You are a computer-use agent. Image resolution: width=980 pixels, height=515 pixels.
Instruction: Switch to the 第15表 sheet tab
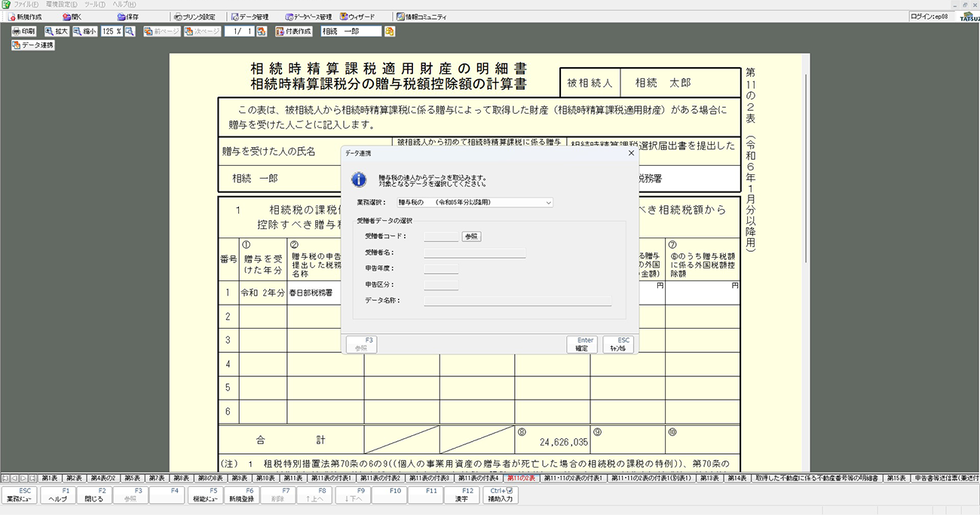pos(896,478)
